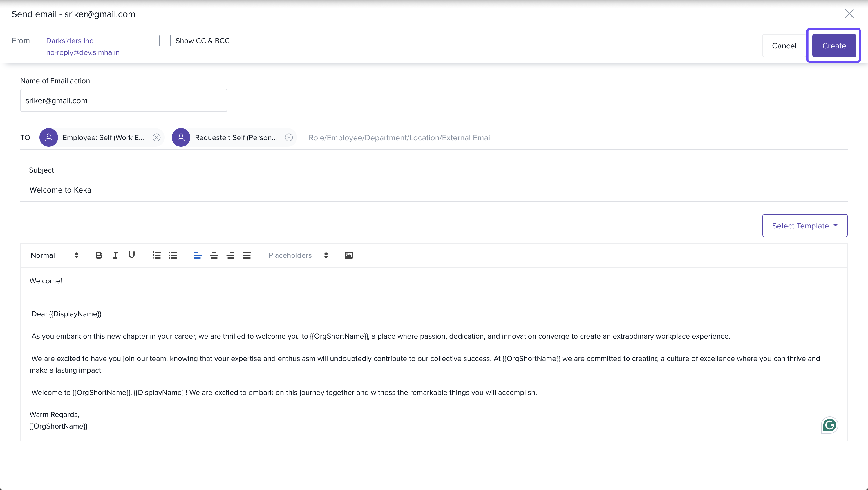Insert a numbered list

(156, 255)
